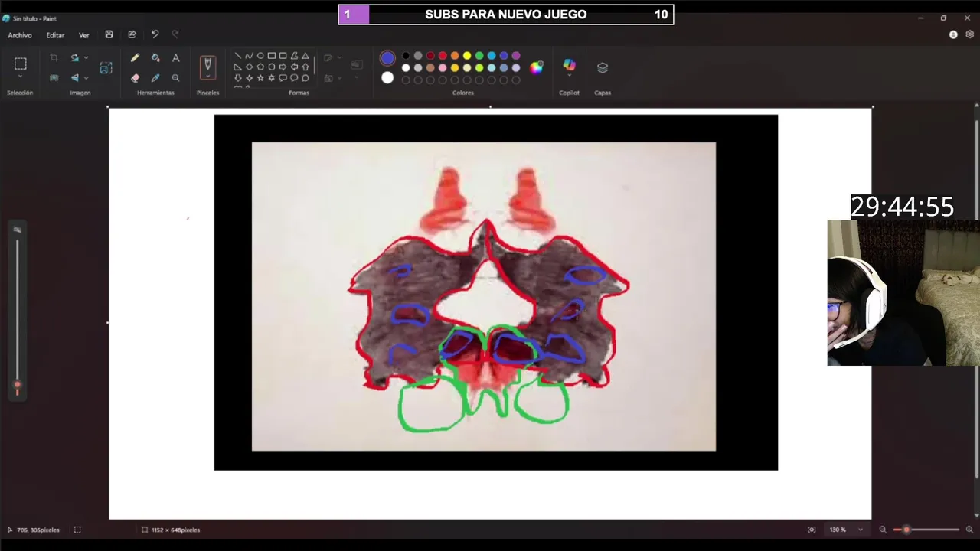Select the Fill bucket tool
The height and width of the screenshot is (551, 980).
[x=155, y=58]
